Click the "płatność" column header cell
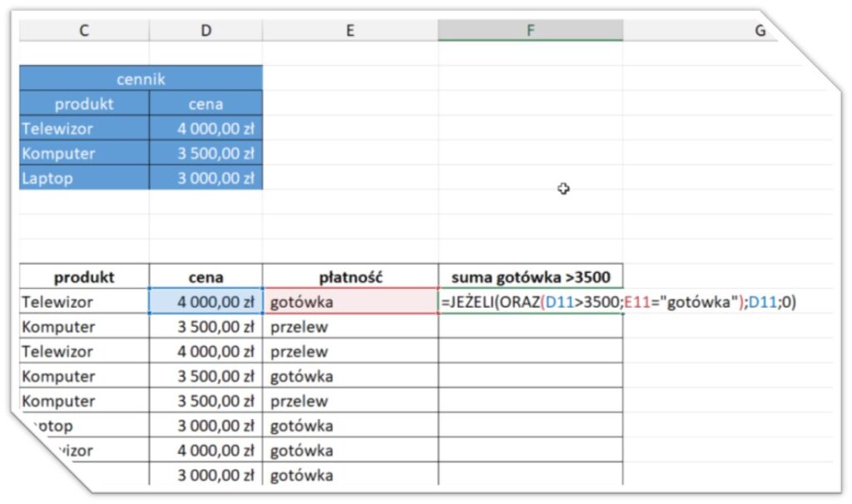852x504 pixels. [349, 277]
